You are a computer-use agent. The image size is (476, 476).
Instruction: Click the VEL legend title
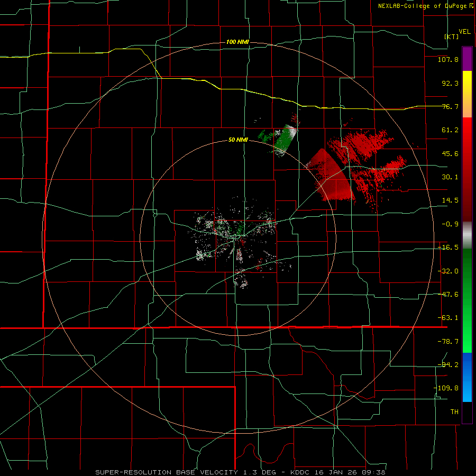point(464,32)
